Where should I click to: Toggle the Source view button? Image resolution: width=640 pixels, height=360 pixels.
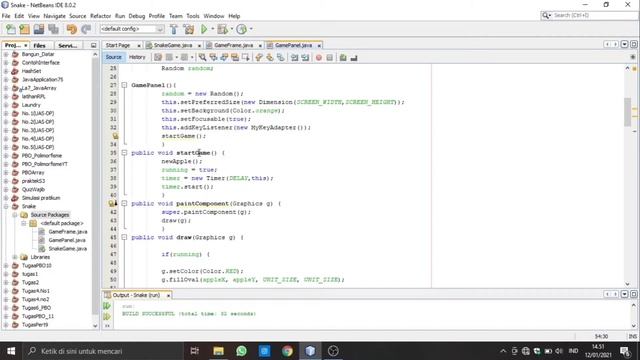click(113, 58)
